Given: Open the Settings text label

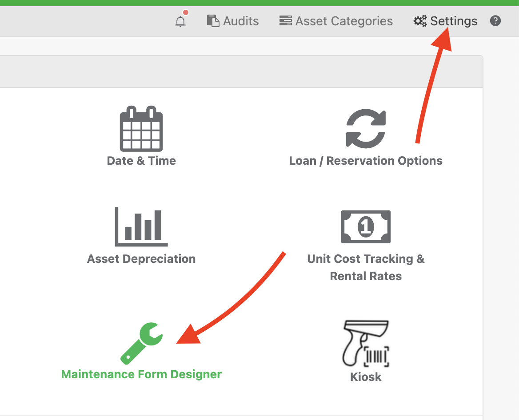Looking at the screenshot, I should click(x=454, y=21).
